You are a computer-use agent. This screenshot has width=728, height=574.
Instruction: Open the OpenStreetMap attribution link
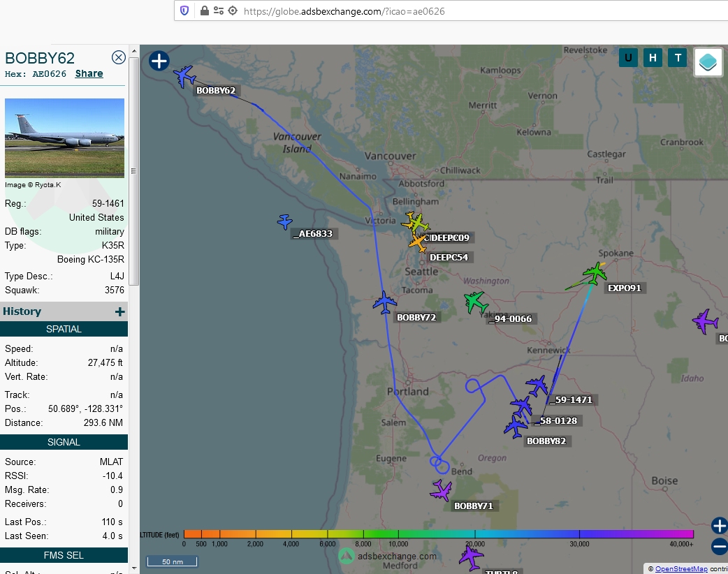681,569
